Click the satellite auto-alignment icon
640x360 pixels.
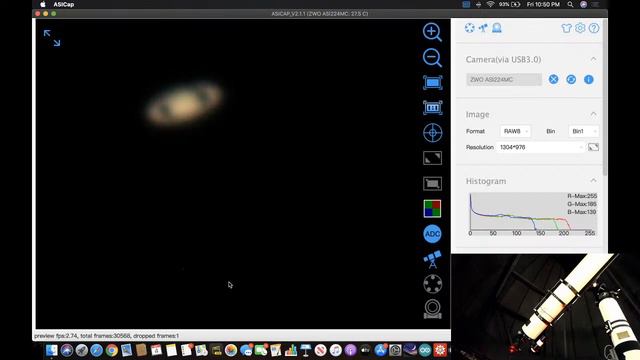click(x=432, y=259)
